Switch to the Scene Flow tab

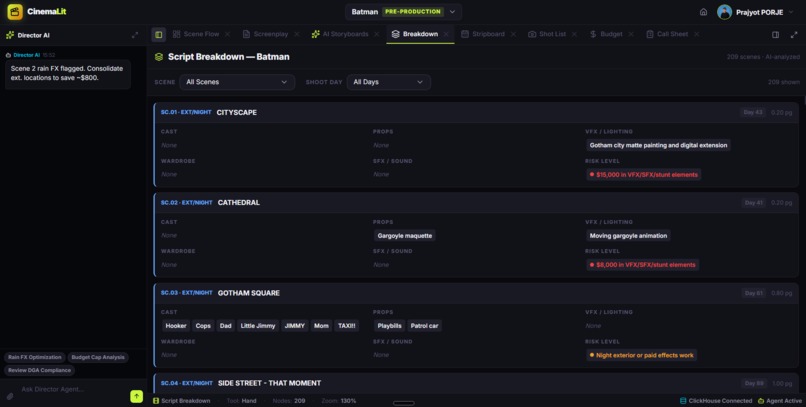click(201, 34)
